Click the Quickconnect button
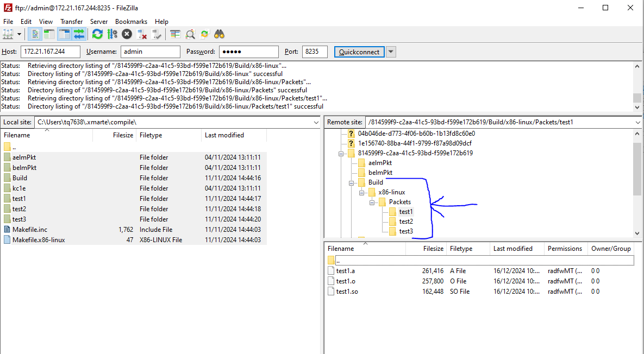This screenshot has width=644, height=354. pos(359,52)
